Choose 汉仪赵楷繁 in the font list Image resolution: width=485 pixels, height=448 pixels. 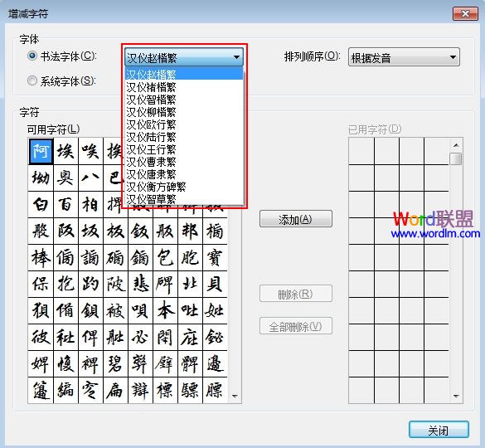pos(184,75)
